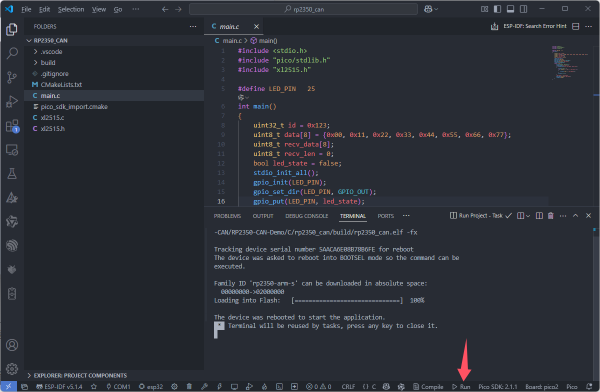Customize layout button in title bar
The height and width of the screenshot is (392, 600).
tap(484, 9)
